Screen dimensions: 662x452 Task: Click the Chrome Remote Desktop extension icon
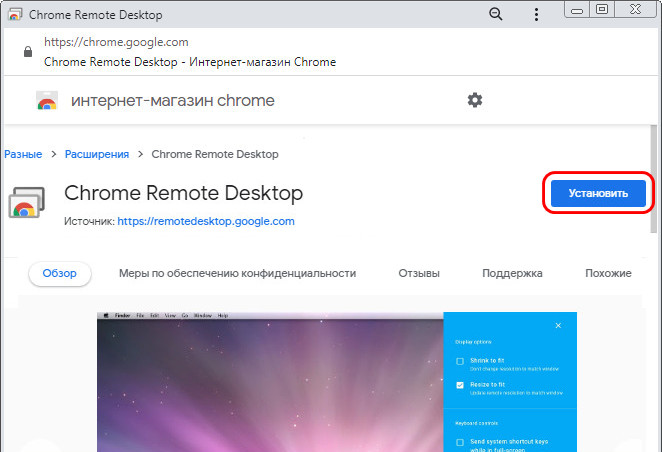click(x=24, y=202)
